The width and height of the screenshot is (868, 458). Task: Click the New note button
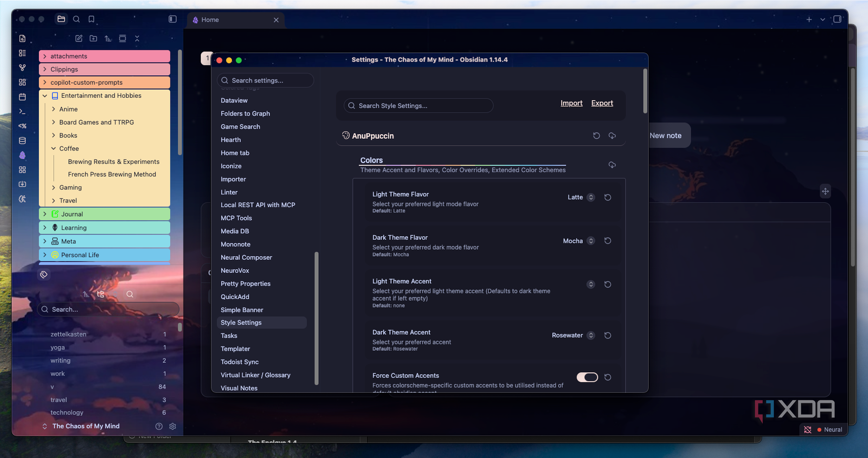(665, 136)
